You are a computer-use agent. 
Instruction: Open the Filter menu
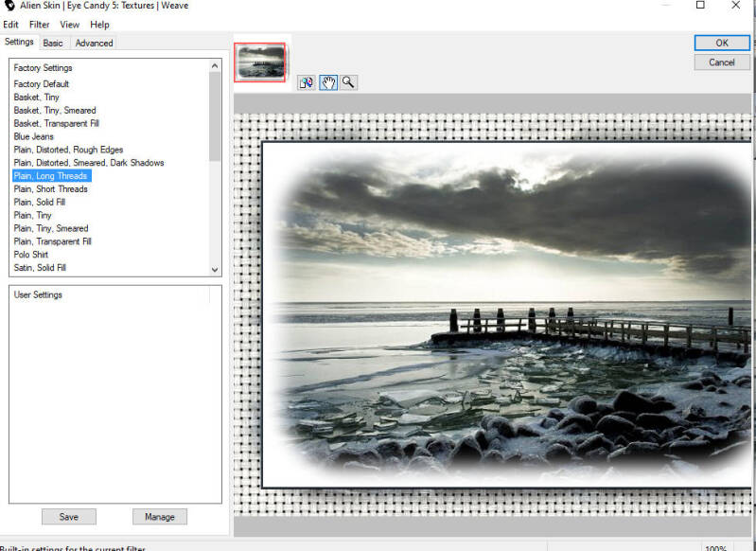[39, 25]
